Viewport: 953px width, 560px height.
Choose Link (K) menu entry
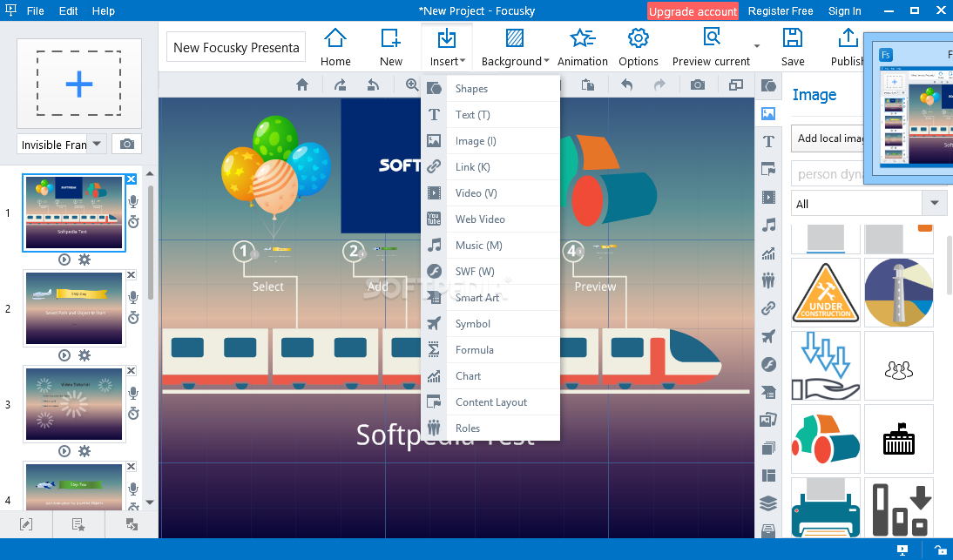tap(490, 167)
